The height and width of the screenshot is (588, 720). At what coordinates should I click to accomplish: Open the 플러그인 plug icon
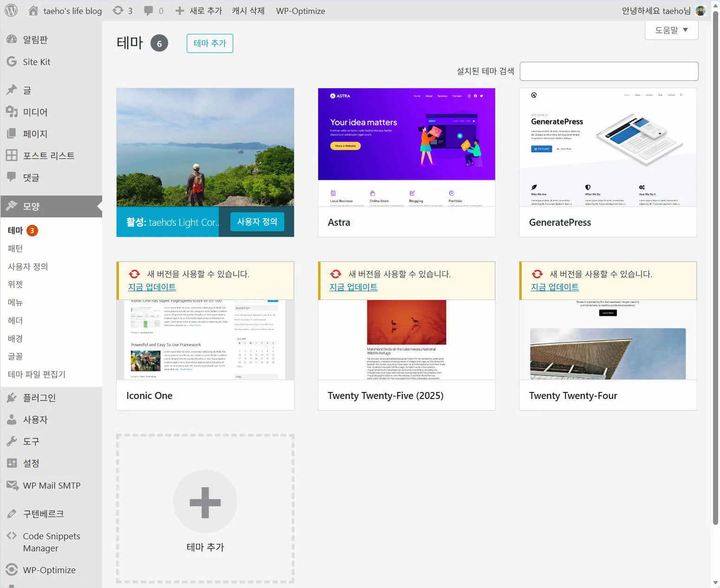pos(12,398)
